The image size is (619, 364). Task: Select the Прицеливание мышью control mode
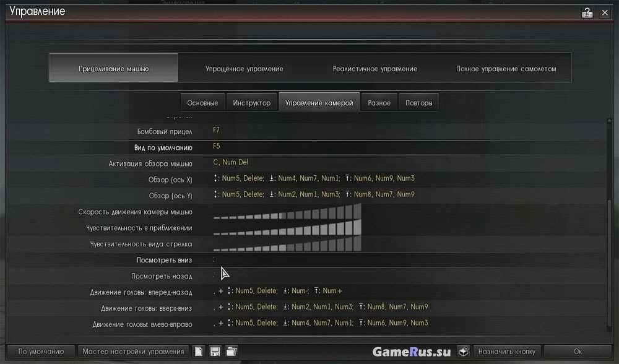coord(113,68)
